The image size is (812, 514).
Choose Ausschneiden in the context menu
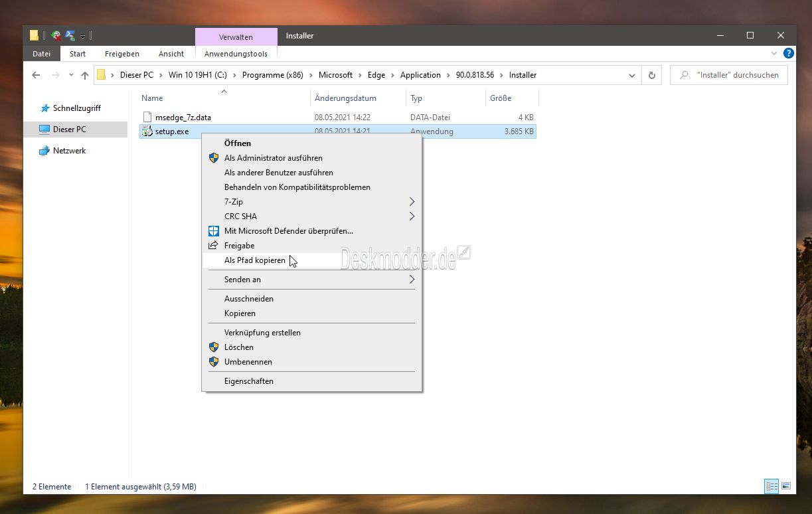click(x=311, y=299)
